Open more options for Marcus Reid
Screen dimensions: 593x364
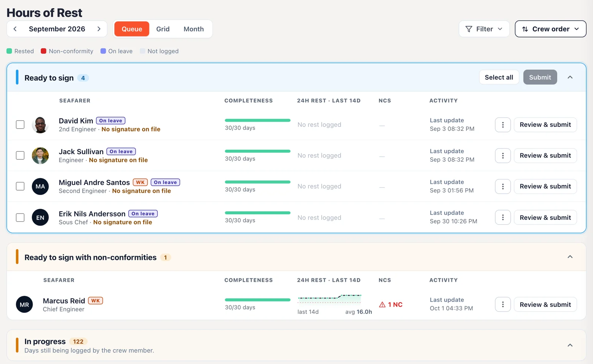(x=503, y=304)
